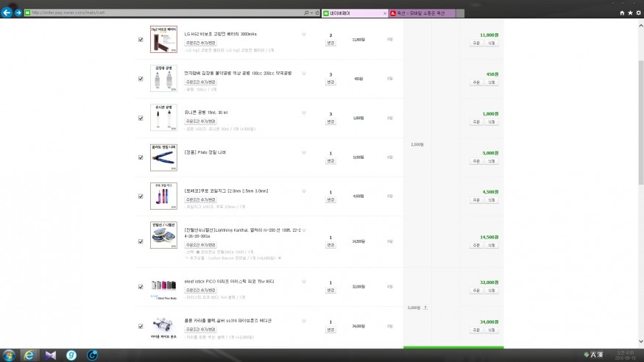Wishlist heart for eleaf istick PICO
Viewport: 644px width, 362px height.
(x=304, y=282)
